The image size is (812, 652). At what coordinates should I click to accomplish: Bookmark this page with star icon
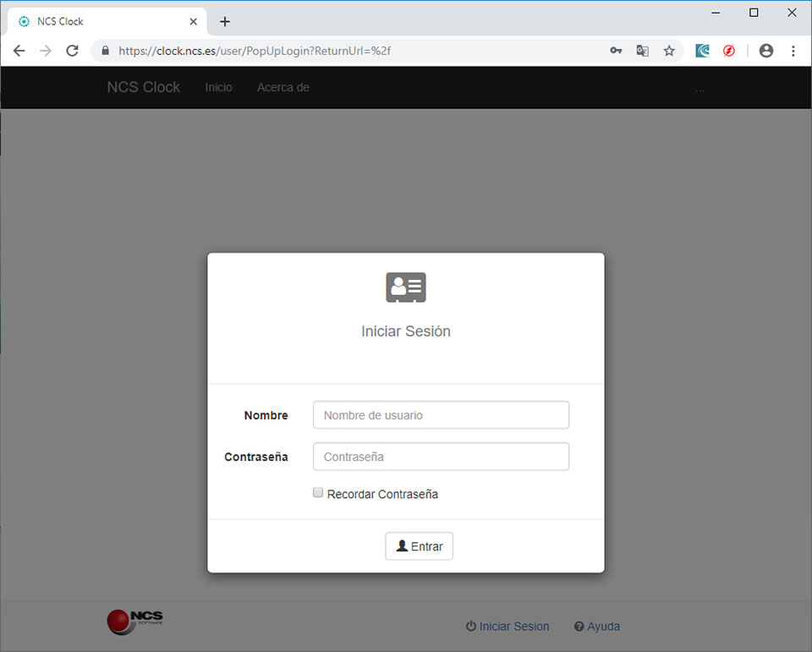(669, 51)
